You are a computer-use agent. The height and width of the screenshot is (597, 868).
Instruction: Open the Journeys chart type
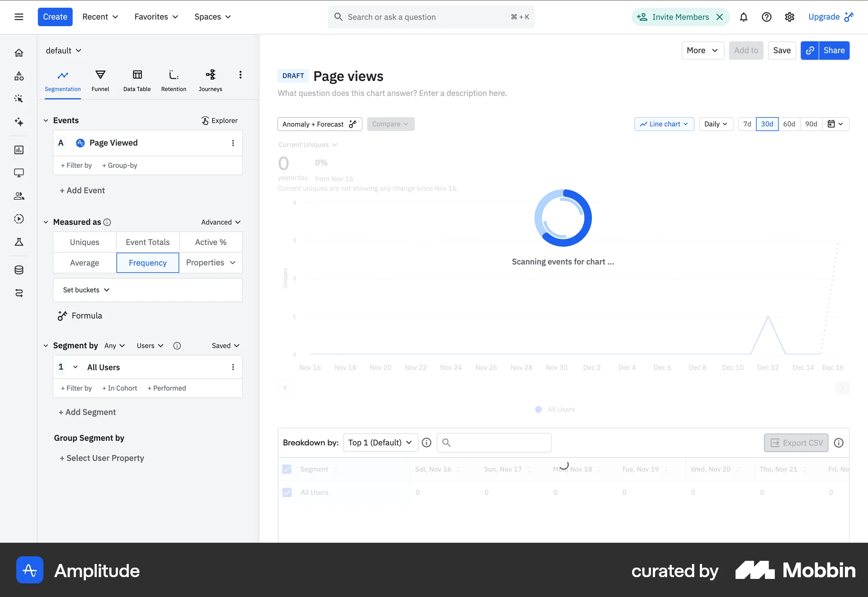(210, 81)
